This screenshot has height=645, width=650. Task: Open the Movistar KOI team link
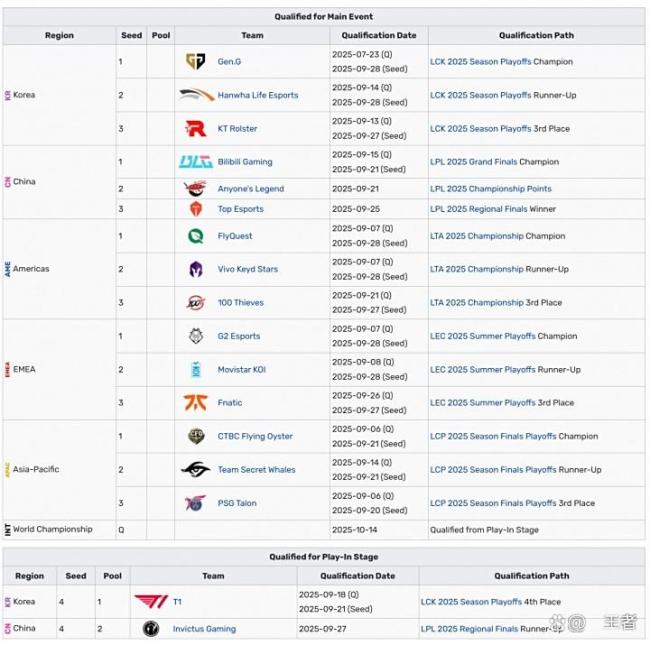pos(242,370)
